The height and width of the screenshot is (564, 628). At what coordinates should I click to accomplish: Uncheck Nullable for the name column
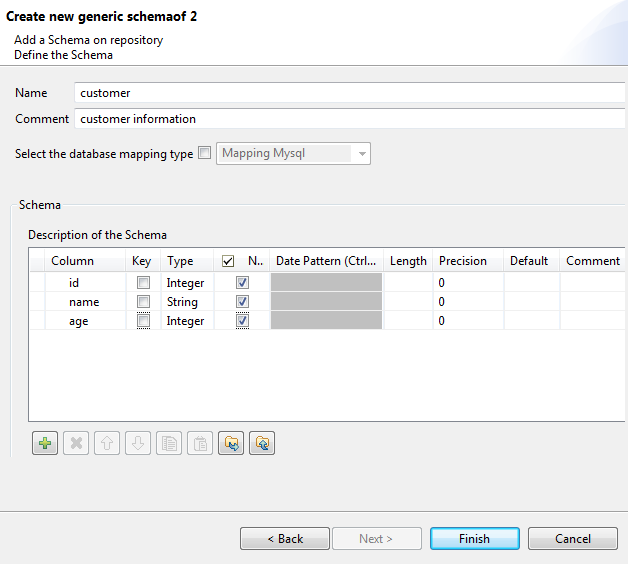(x=242, y=302)
